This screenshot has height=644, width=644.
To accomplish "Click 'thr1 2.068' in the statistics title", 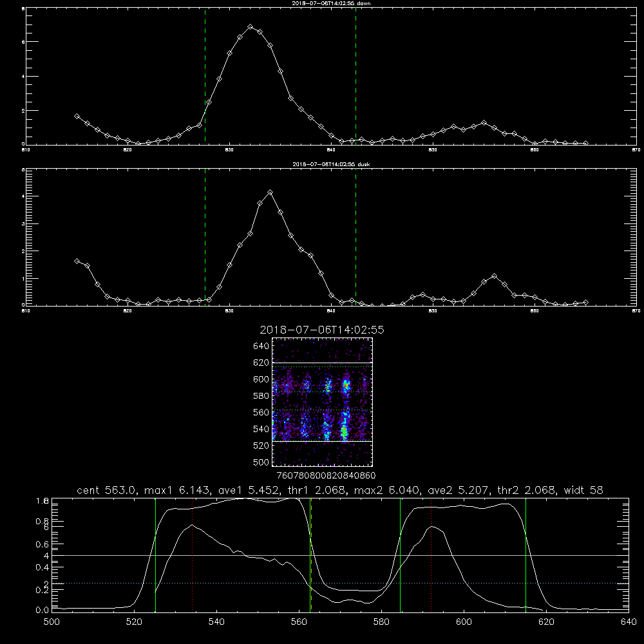I will [x=317, y=490].
